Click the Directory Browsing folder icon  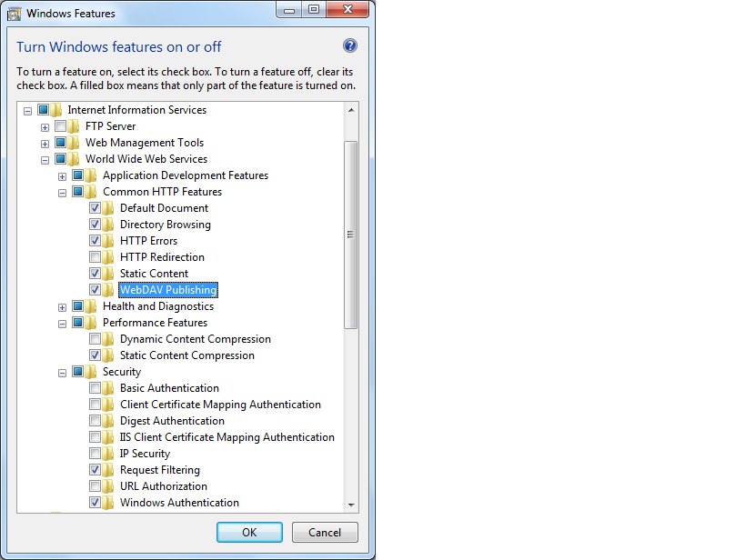coord(108,225)
